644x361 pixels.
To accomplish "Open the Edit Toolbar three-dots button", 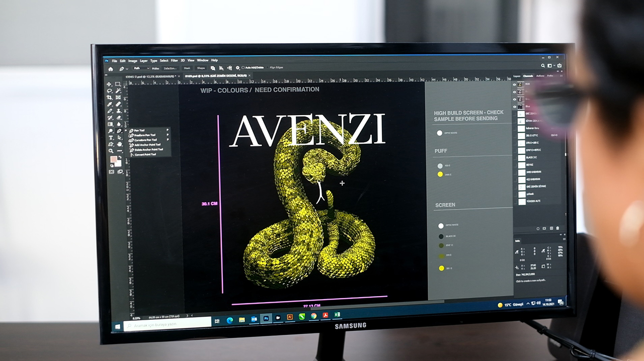I will (119, 150).
